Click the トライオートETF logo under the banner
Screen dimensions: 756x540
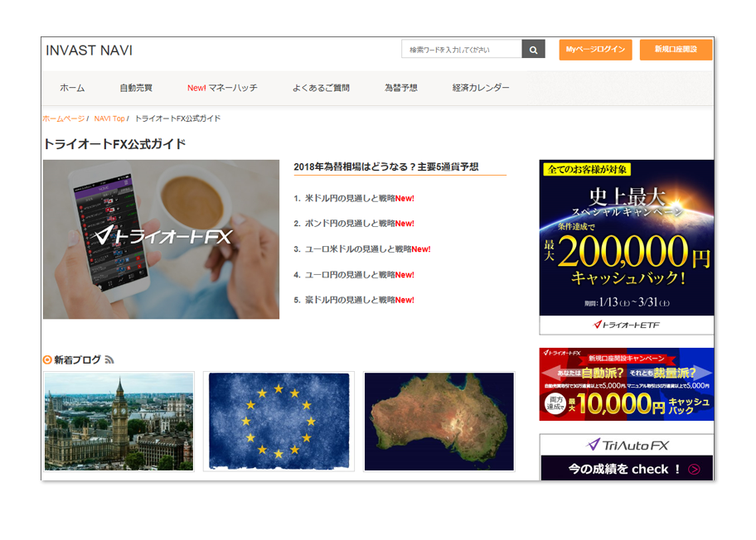(x=627, y=325)
